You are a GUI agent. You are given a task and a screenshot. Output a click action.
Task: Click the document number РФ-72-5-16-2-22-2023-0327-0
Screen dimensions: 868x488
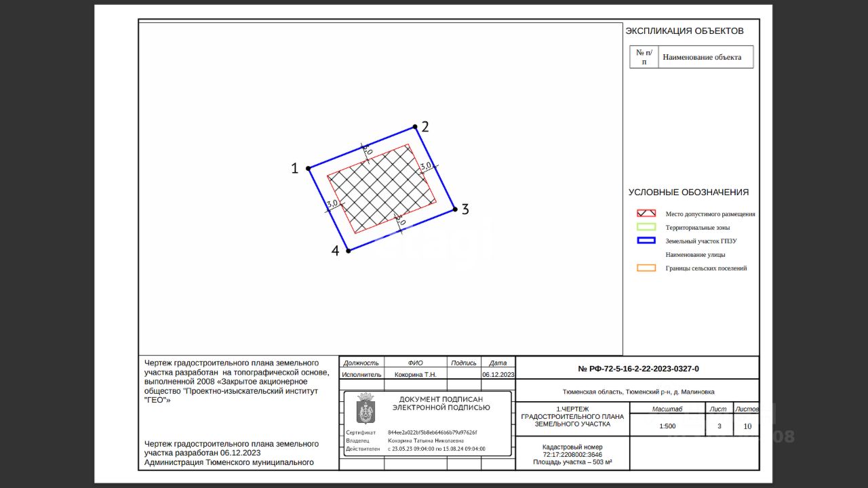[x=638, y=369]
